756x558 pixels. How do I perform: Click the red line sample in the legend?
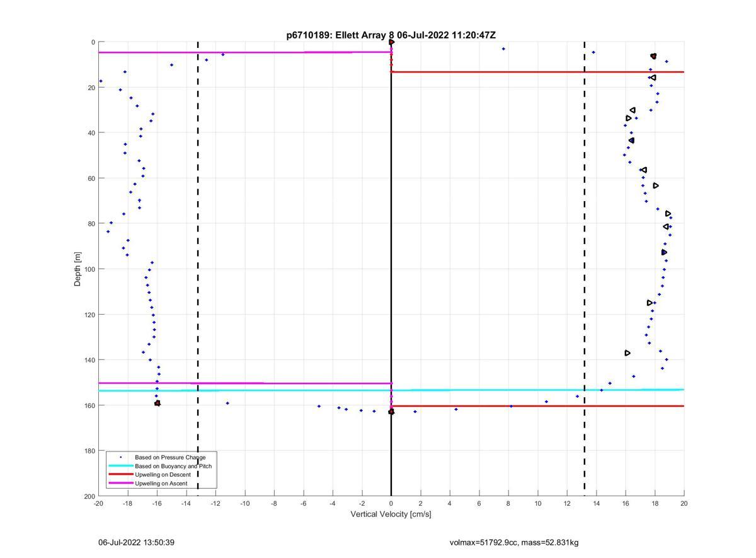click(x=120, y=475)
